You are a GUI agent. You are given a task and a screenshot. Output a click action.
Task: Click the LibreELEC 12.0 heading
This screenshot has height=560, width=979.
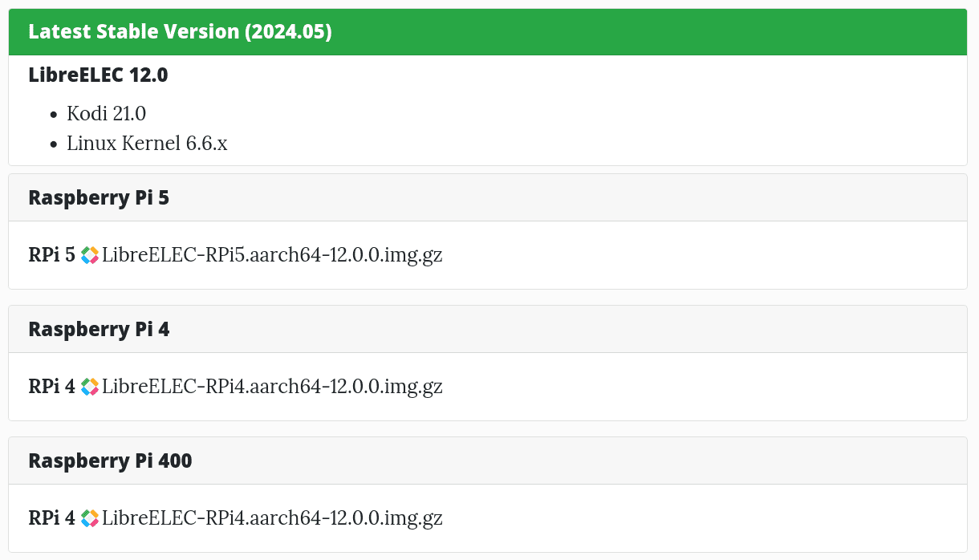(98, 75)
